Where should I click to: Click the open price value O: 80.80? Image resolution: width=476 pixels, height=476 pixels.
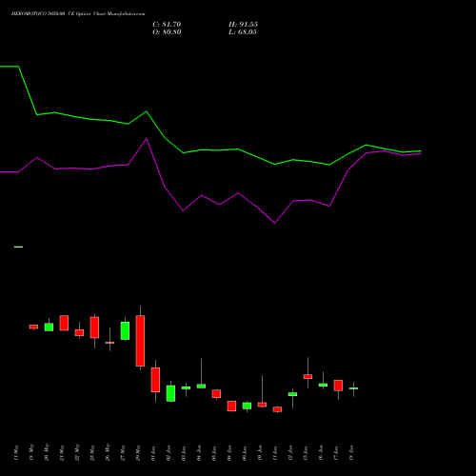pos(167,32)
